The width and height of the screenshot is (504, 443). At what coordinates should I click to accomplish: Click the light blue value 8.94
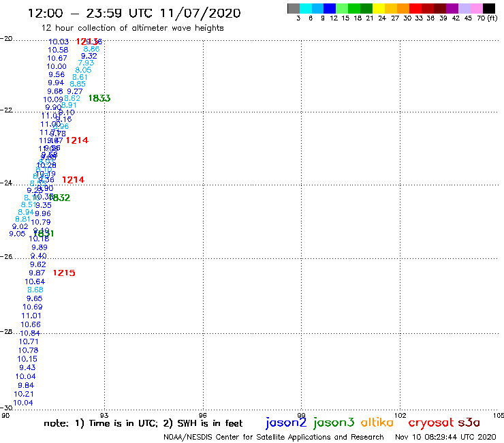(x=26, y=212)
